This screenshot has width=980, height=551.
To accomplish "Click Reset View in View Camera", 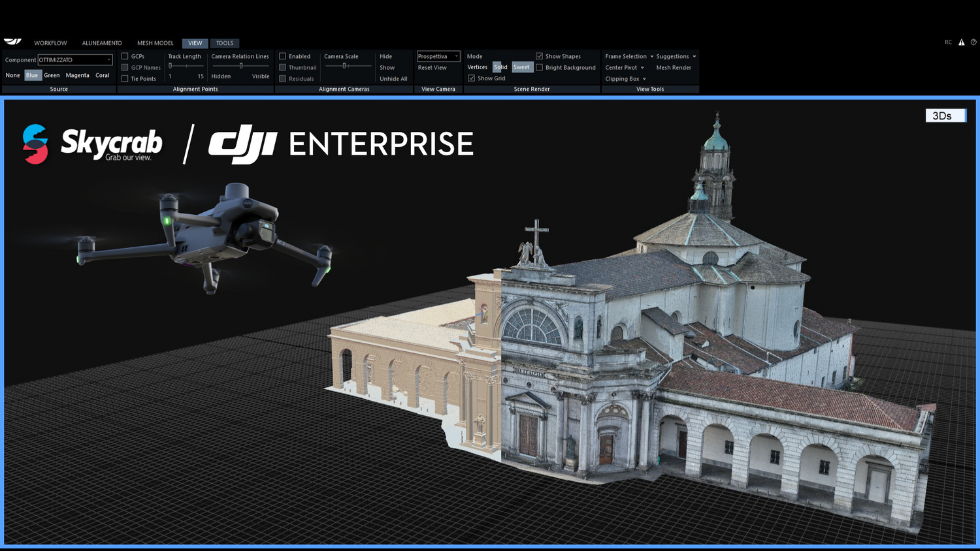I will click(x=431, y=67).
